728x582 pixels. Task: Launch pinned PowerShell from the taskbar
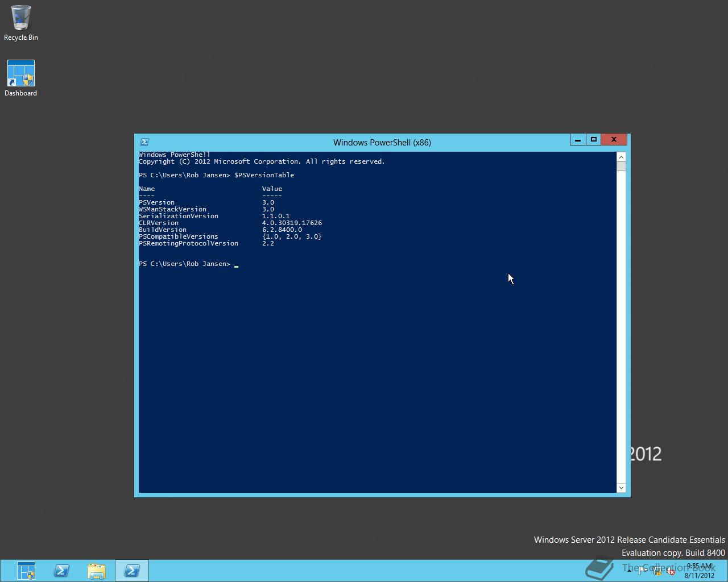coord(61,571)
